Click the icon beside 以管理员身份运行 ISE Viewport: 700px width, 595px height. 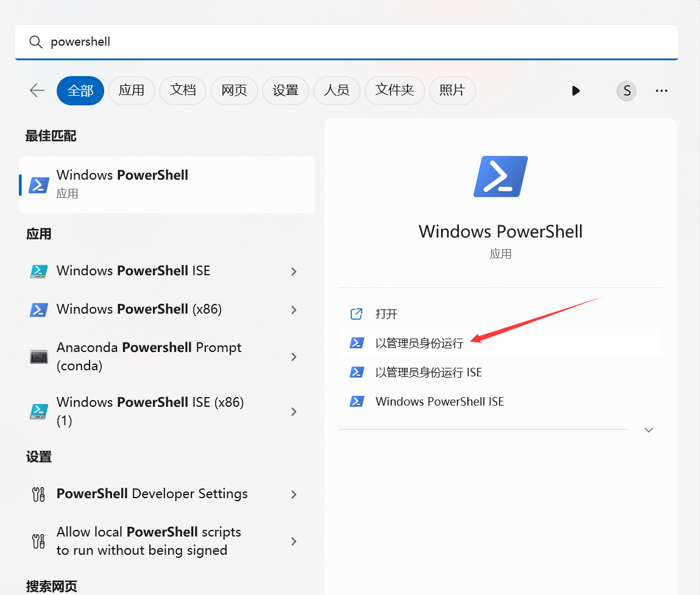coord(356,372)
